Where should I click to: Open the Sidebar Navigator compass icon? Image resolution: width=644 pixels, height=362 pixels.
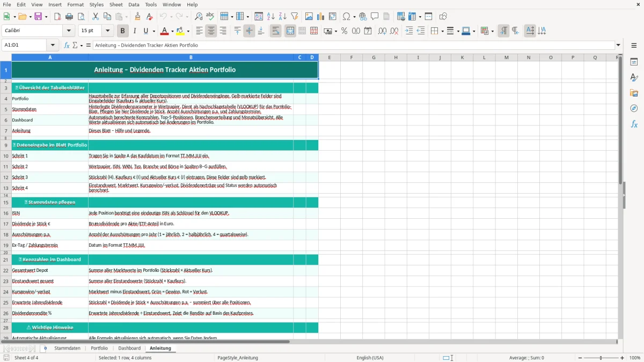tap(634, 108)
